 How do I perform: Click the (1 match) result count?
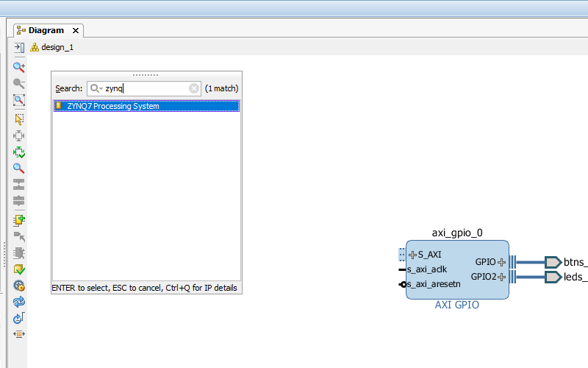coord(222,88)
